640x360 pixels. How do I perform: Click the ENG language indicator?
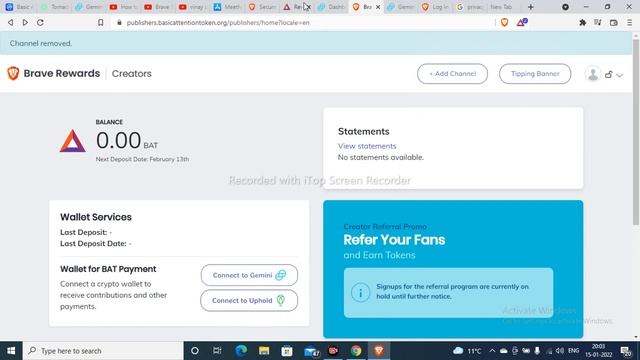coord(573,351)
